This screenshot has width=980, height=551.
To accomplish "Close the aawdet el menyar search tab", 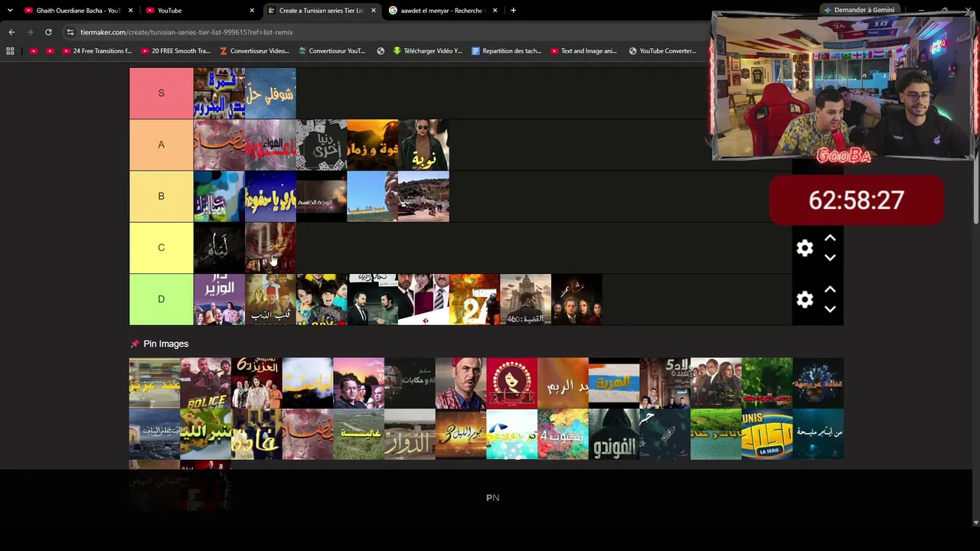I will pos(495,11).
